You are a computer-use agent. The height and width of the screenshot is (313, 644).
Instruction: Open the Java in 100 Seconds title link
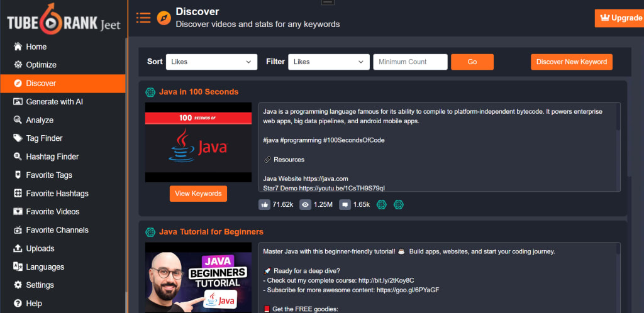pos(198,92)
